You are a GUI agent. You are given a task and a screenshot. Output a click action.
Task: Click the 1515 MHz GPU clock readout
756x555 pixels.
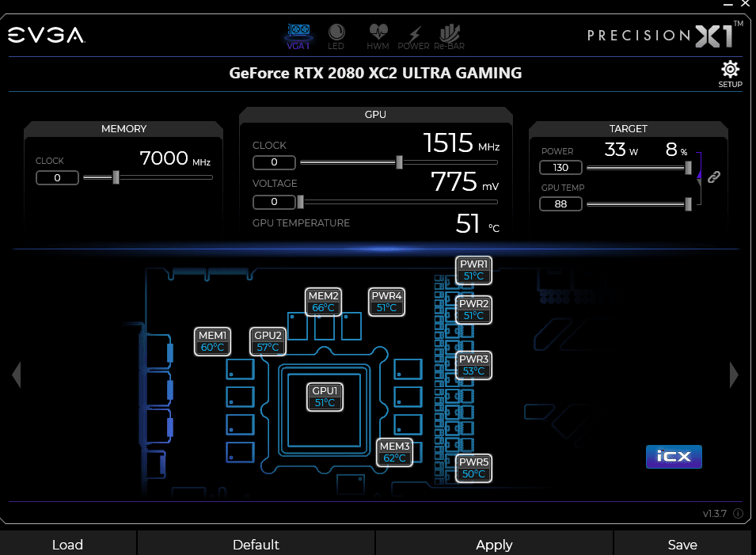[x=462, y=143]
